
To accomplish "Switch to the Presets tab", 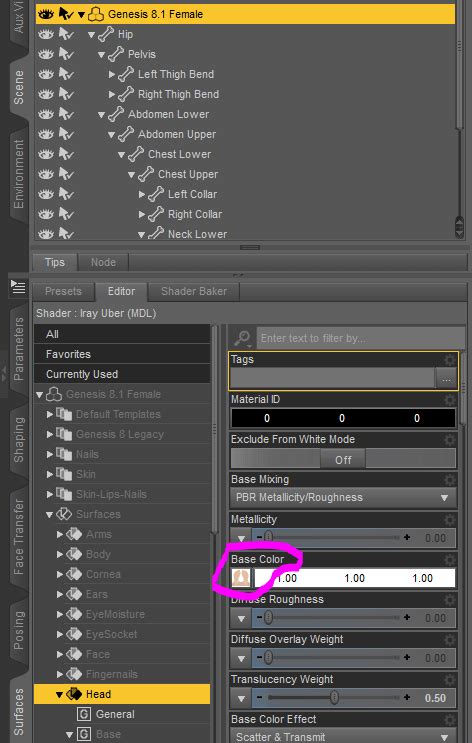I will [x=64, y=291].
